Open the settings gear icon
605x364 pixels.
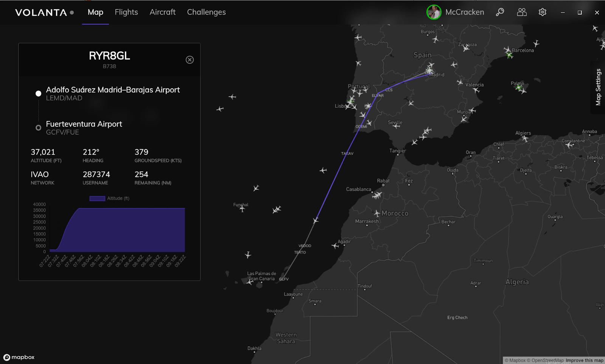click(x=543, y=12)
